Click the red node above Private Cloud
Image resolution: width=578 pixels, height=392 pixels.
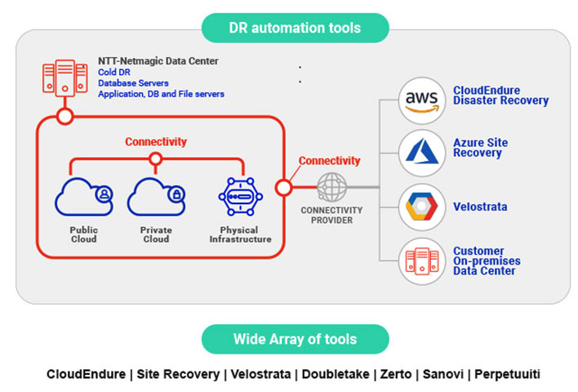coord(156,159)
